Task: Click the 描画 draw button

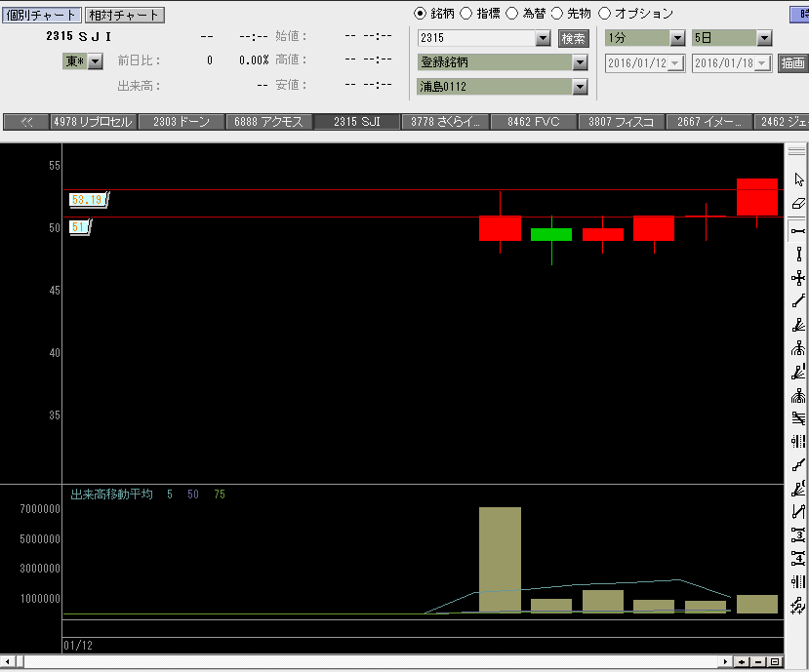Action: pyautogui.click(x=793, y=63)
